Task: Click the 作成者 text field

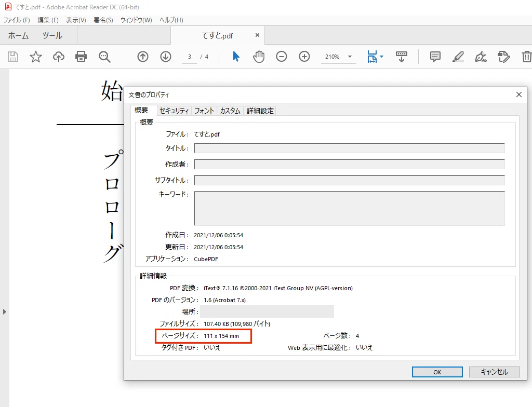Action: click(x=349, y=164)
